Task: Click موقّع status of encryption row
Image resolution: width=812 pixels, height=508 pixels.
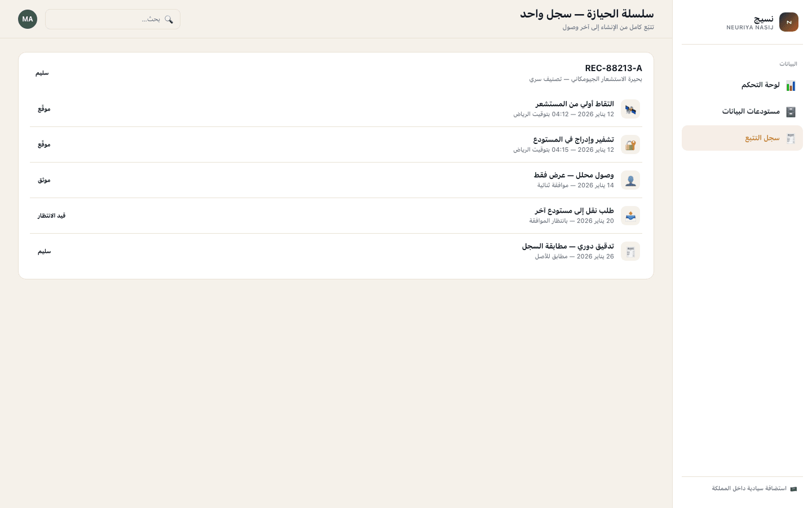Action: [x=45, y=144]
